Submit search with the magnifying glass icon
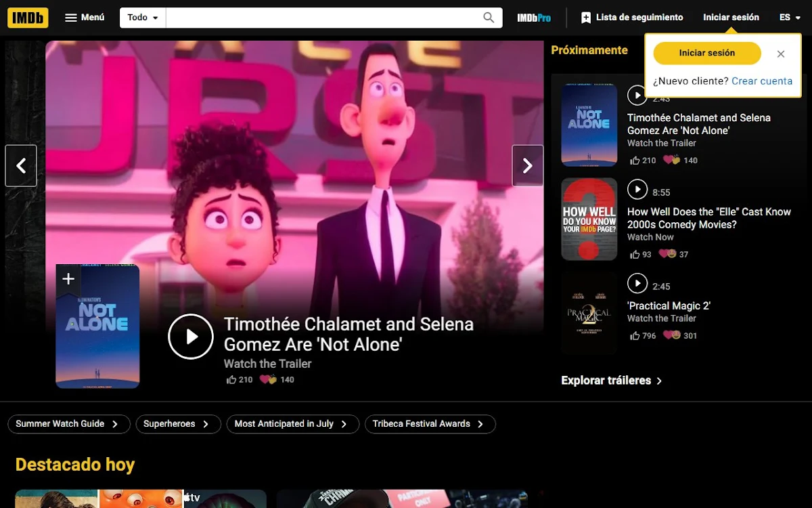This screenshot has width=812, height=508. click(x=489, y=18)
